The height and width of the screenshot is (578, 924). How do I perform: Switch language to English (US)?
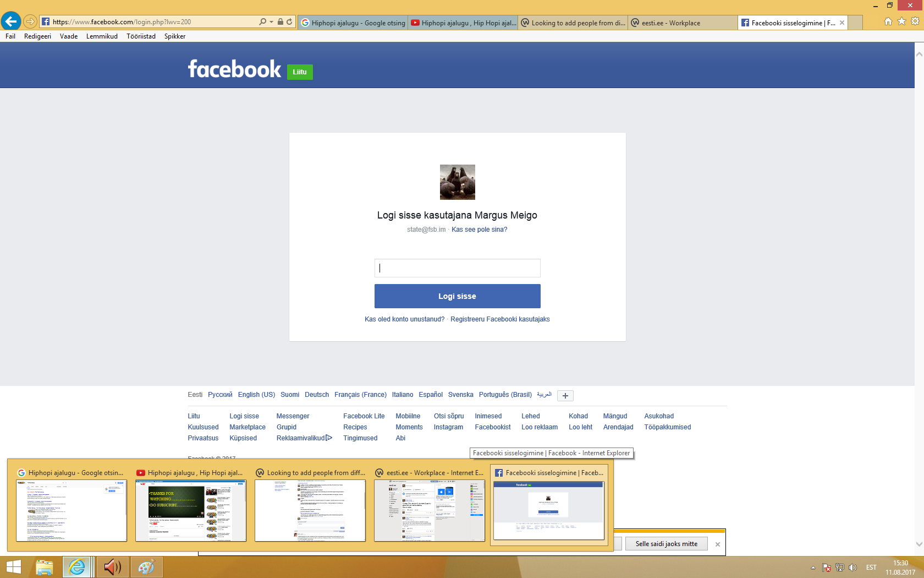pyautogui.click(x=256, y=395)
